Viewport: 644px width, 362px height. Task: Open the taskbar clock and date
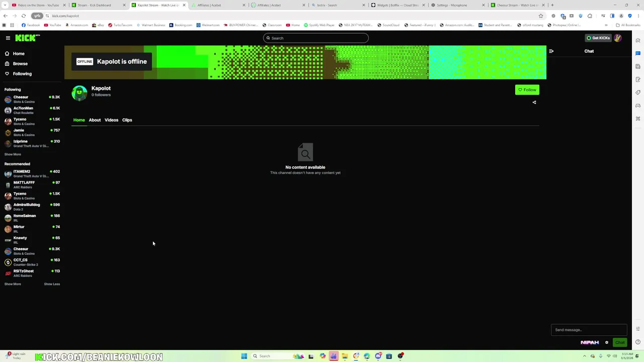pos(627,356)
